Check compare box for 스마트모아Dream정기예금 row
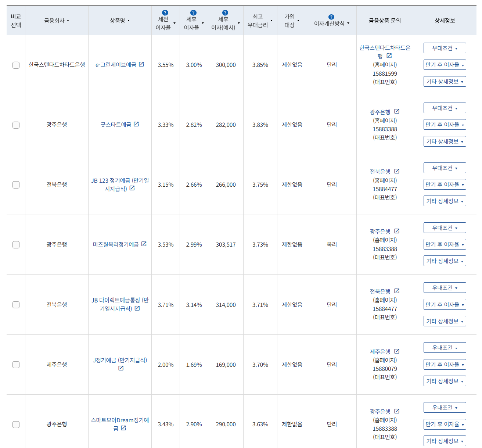This screenshot has width=482, height=448. pos(16,424)
